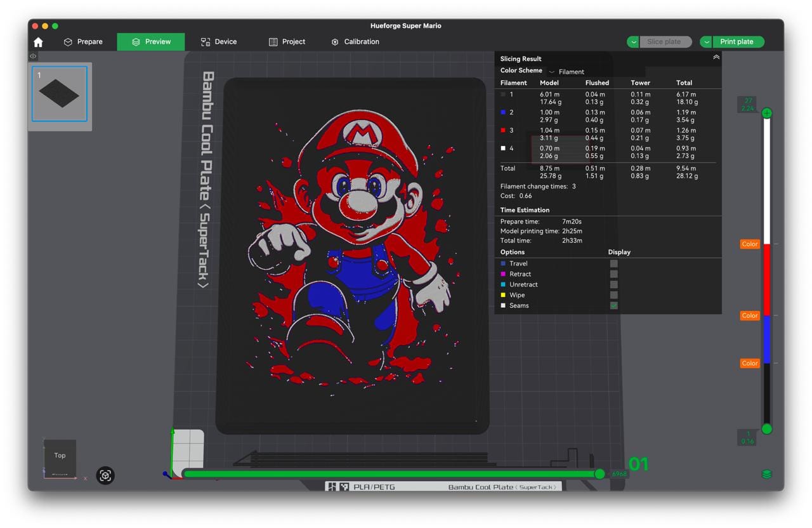
Task: Click the fit camera view icon
Action: click(105, 475)
